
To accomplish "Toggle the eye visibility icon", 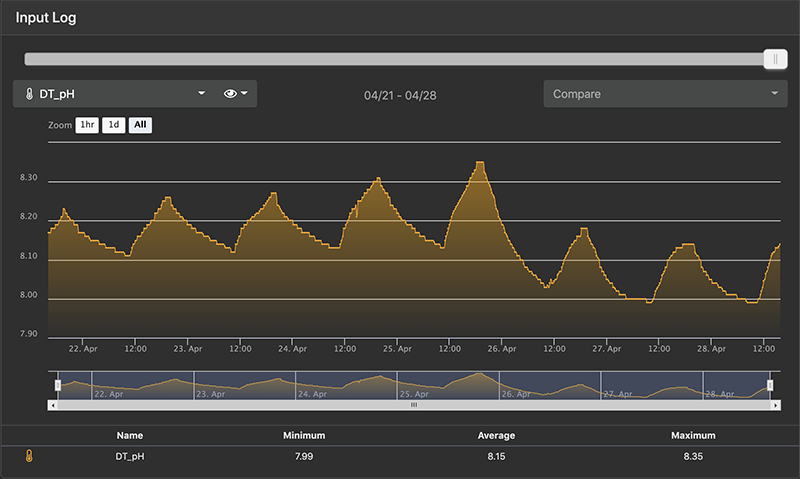I will click(231, 94).
